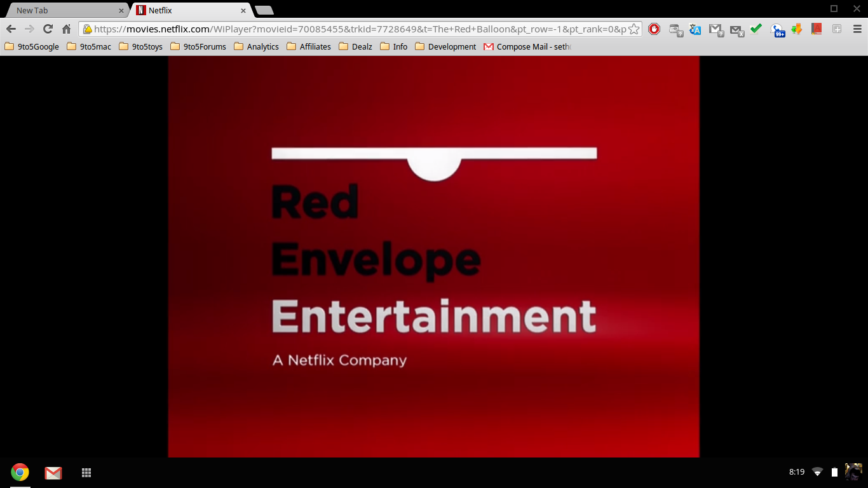868x488 pixels.
Task: Go to the browser home page
Action: (66, 29)
